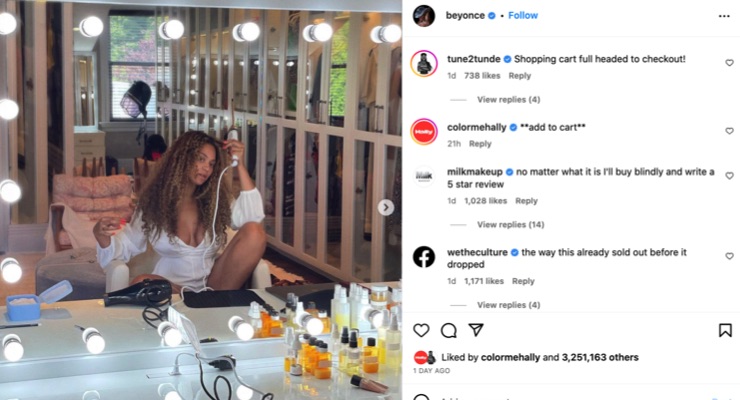Open wetheculture's Facebook-logo avatar
The height and width of the screenshot is (400, 740).
[424, 257]
